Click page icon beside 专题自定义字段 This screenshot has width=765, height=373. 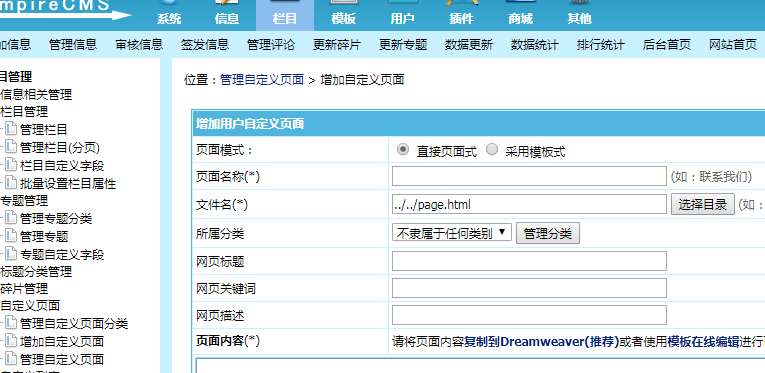pyautogui.click(x=11, y=254)
